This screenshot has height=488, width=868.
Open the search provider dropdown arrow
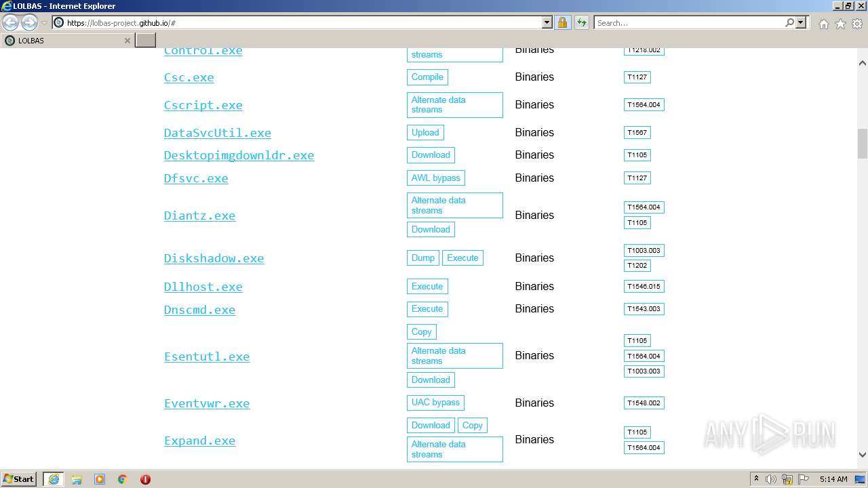[801, 22]
